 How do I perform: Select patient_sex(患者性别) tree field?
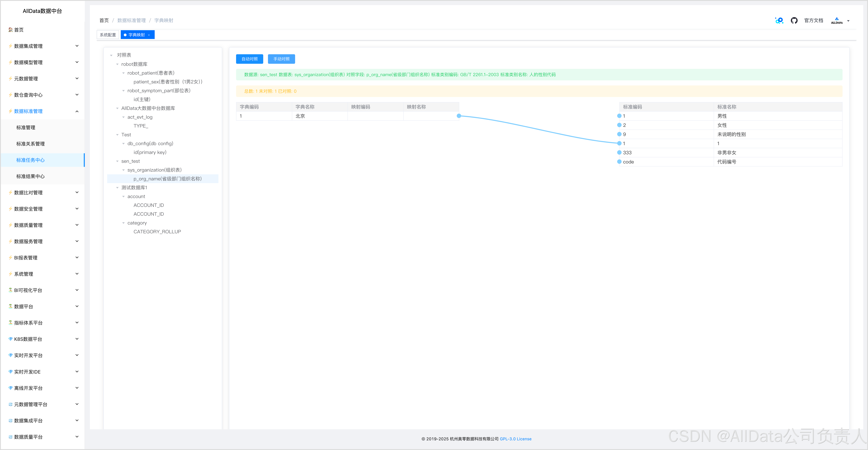point(167,82)
